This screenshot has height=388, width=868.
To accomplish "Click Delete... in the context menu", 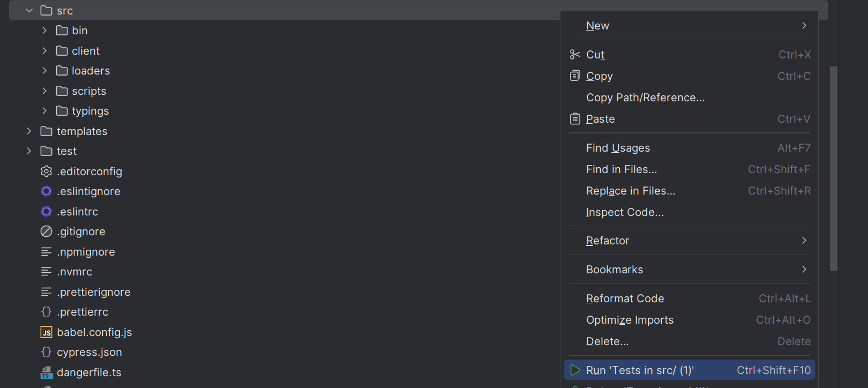I will [x=607, y=341].
